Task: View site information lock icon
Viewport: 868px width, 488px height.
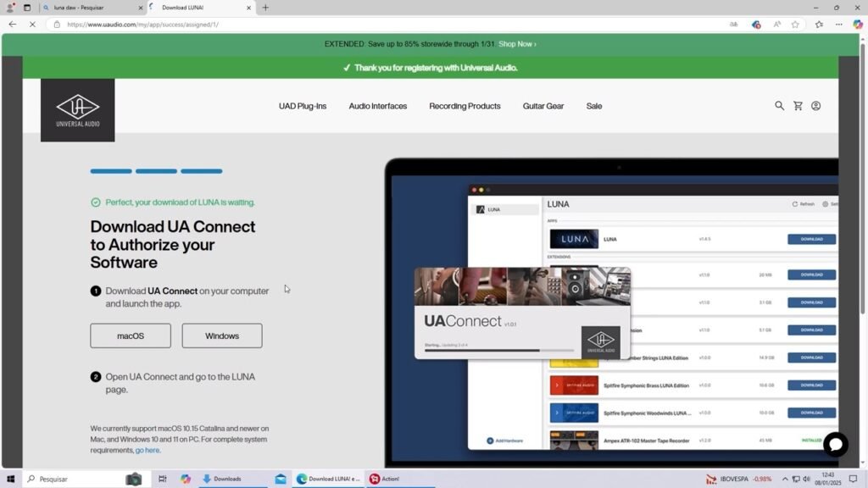Action: pyautogui.click(x=57, y=25)
